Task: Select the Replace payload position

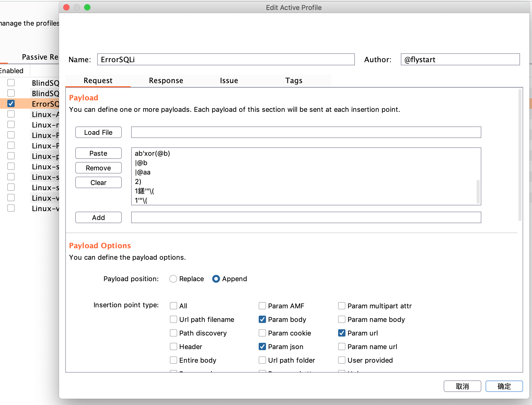Action: coord(173,279)
